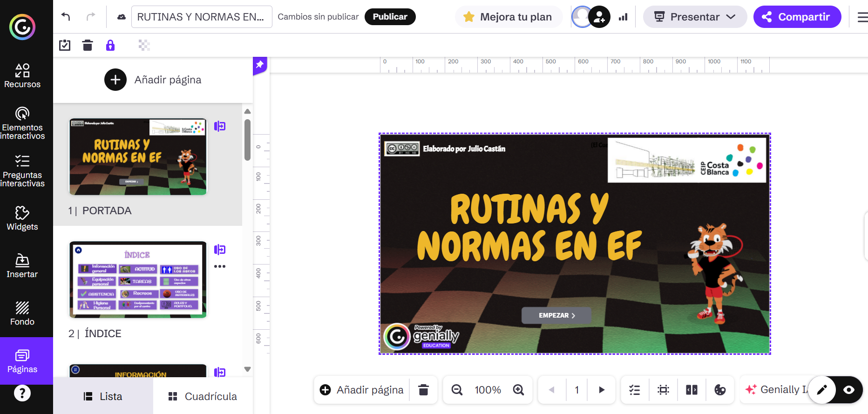Open the Recursos panel
This screenshot has width=868, height=414.
[x=22, y=75]
